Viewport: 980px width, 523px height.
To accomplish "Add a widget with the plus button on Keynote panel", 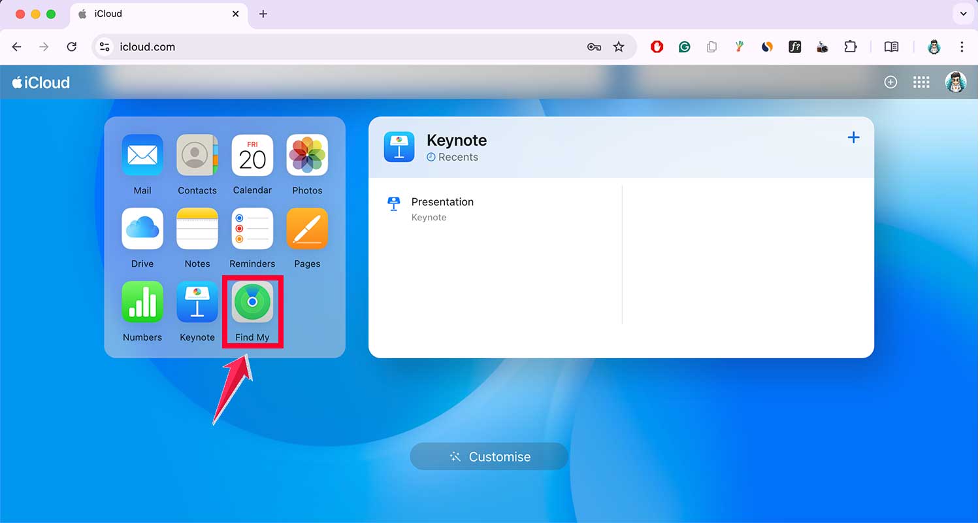I will [853, 137].
